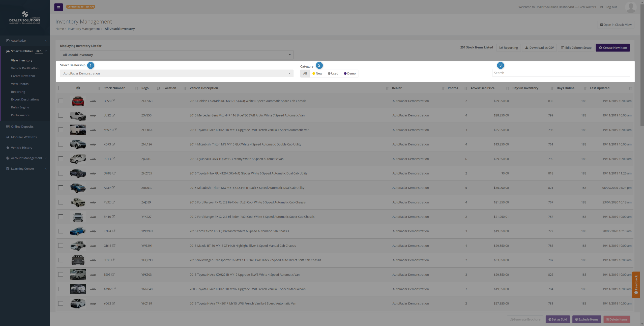The width and height of the screenshot is (644, 326).
Task: Click sort arrows on Vehicle Description column
Action: pyautogui.click(x=387, y=88)
